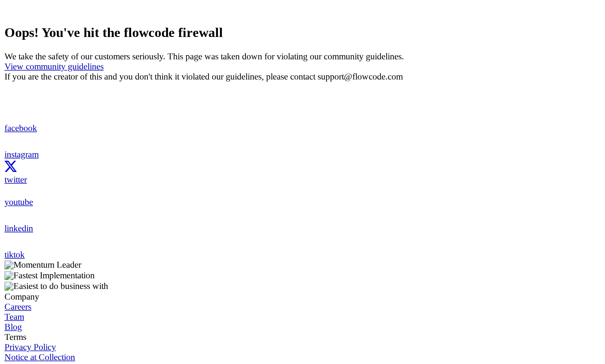The image size is (605, 364).
Task: Select the Notice at Collection link
Action: (x=40, y=357)
